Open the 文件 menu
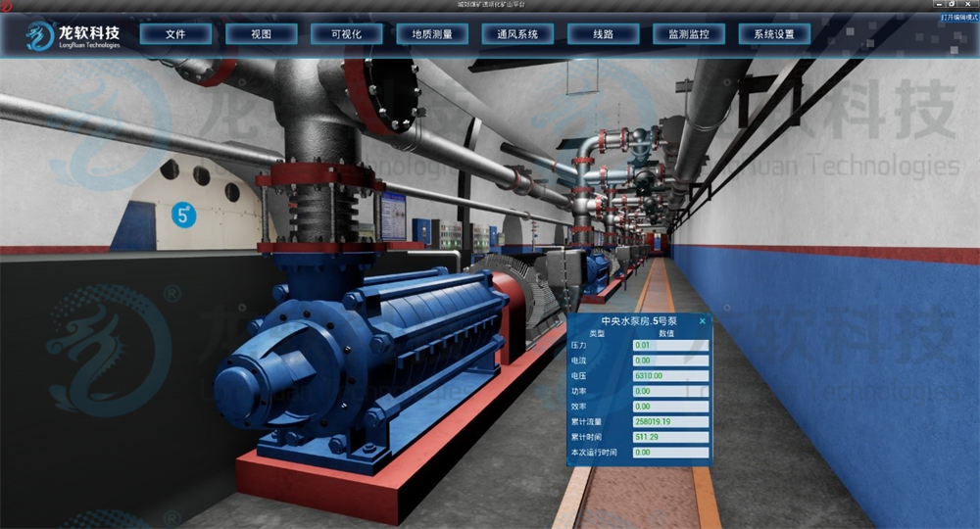Viewport: 980px width, 529px height. [x=175, y=34]
